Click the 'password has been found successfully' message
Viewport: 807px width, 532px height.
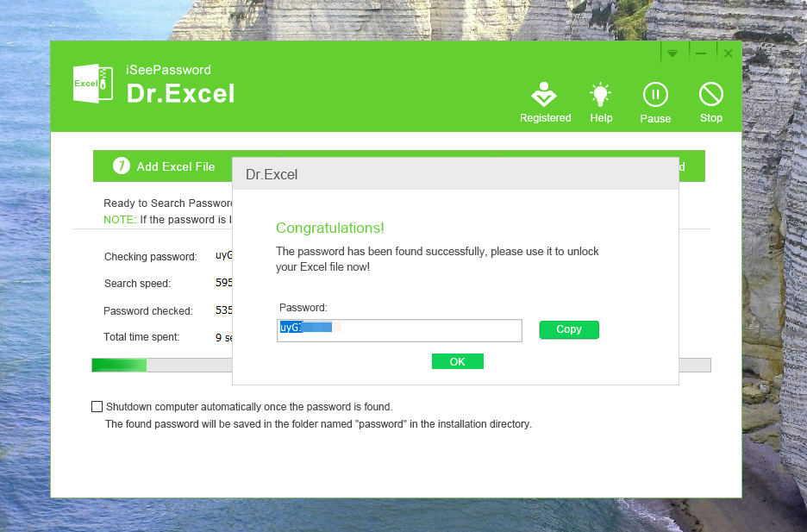(437, 259)
